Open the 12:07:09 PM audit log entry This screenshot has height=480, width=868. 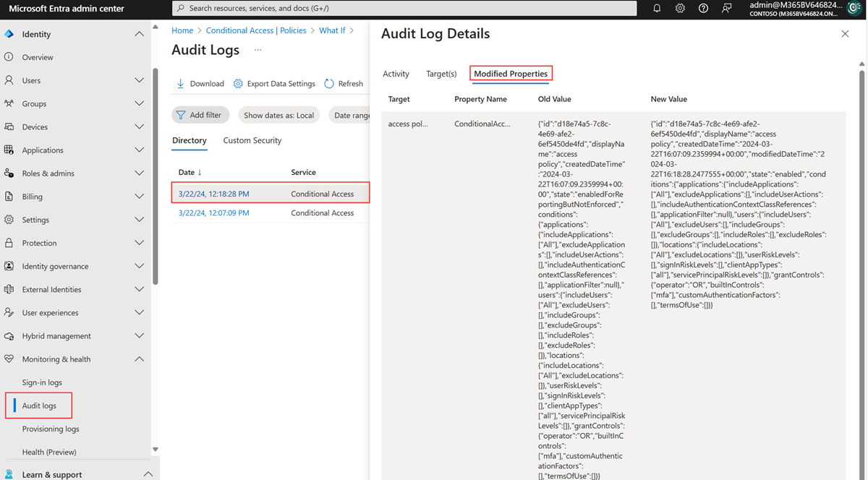point(213,213)
